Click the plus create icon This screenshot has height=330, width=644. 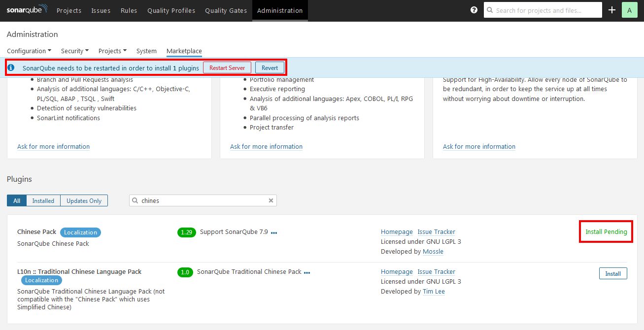tap(612, 10)
